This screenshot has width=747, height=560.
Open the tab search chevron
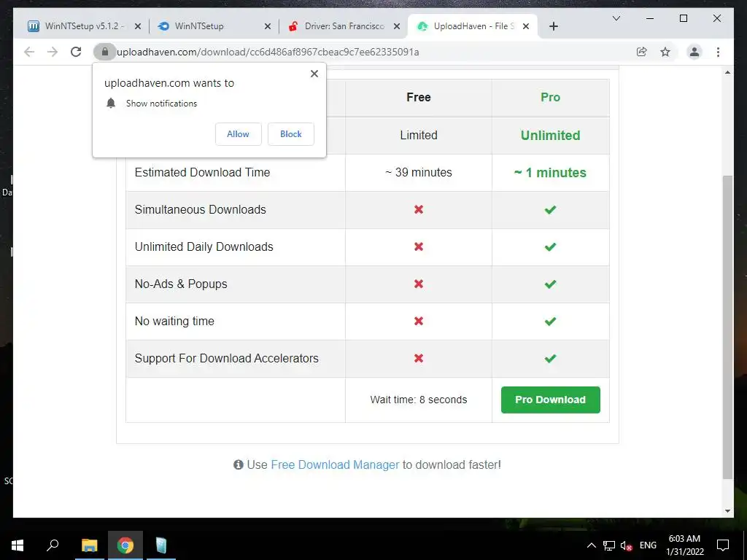616,18
